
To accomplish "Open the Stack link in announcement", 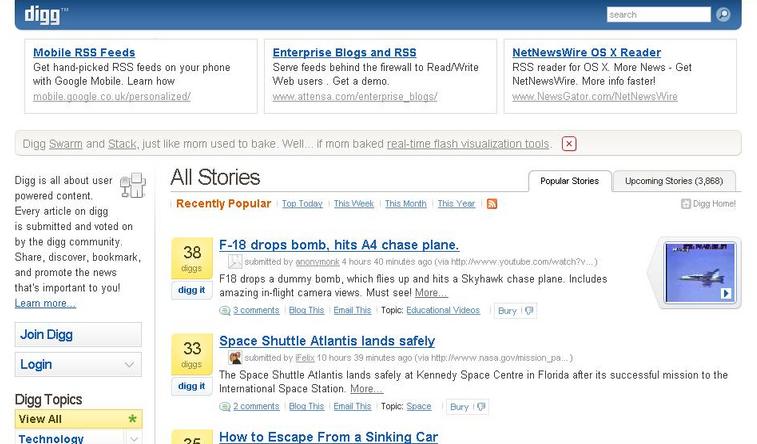I will [x=123, y=144].
